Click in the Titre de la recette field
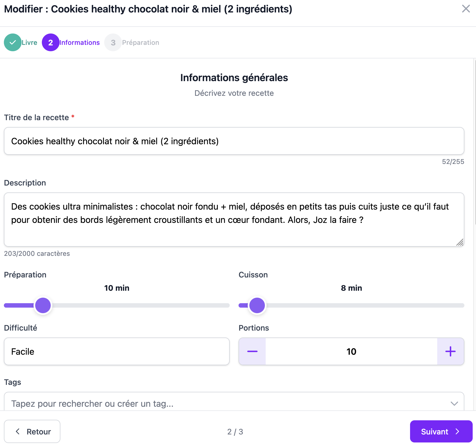Viewport: 476px width, 448px height. 234,141
